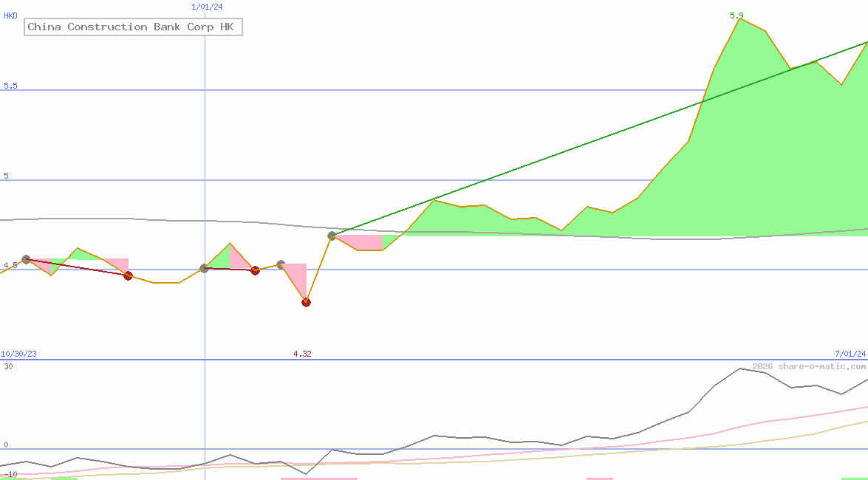The image size is (868, 480).
Task: Click the gray marker on the 1/01/24 vertical line
Action: click(x=205, y=269)
